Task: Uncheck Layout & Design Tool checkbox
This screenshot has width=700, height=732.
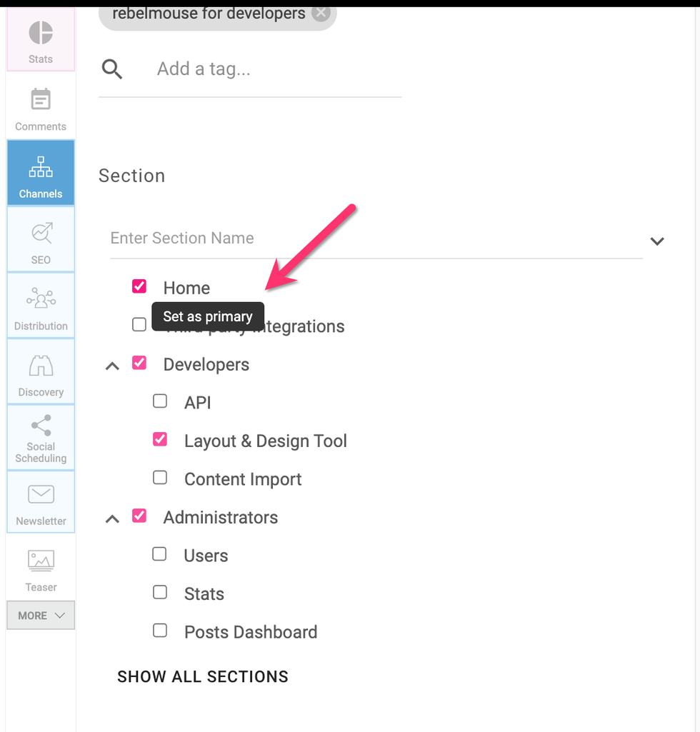Action: coord(160,440)
